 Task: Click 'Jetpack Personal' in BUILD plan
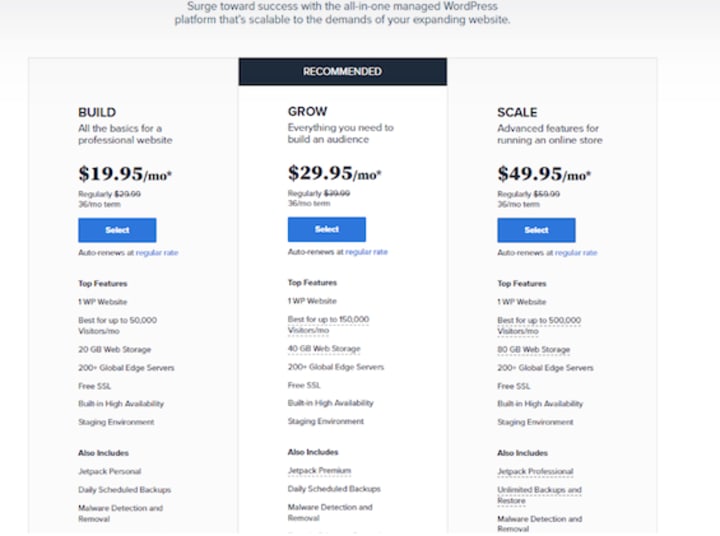click(x=109, y=471)
